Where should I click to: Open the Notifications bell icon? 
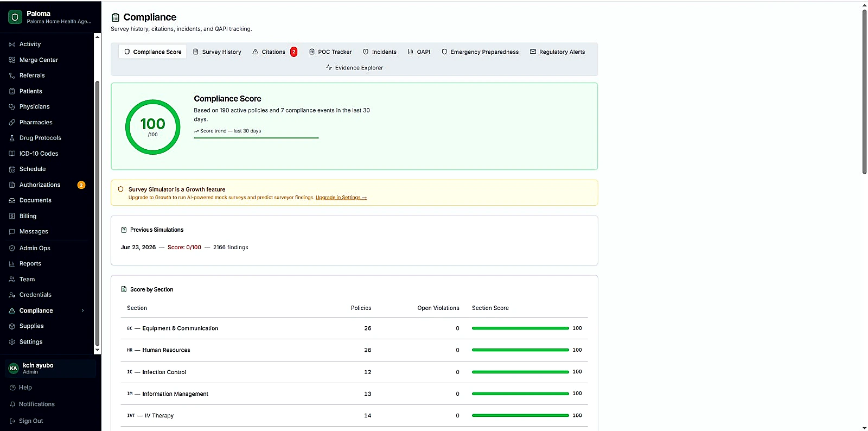pyautogui.click(x=12, y=404)
